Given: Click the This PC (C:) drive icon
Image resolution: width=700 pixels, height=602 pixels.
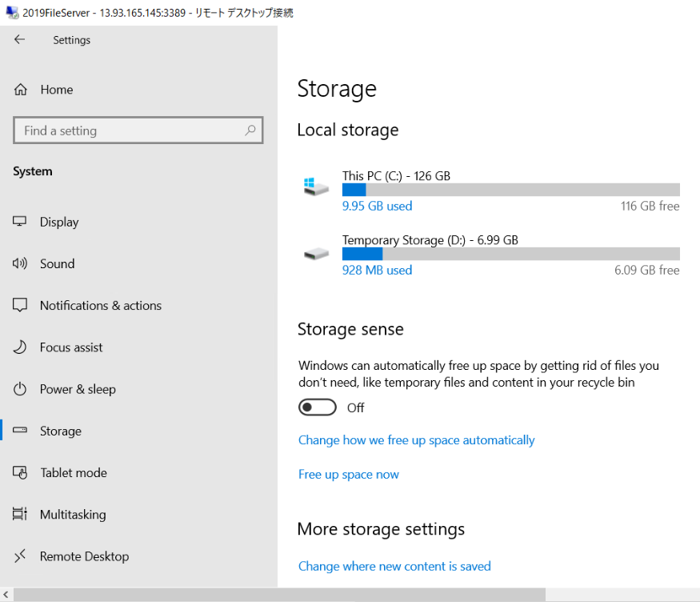Looking at the screenshot, I should click(x=316, y=187).
